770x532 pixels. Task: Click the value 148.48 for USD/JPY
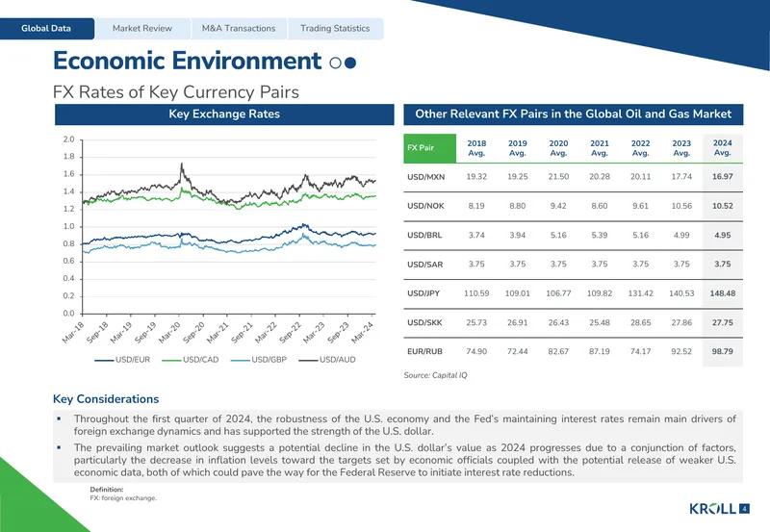pos(723,293)
